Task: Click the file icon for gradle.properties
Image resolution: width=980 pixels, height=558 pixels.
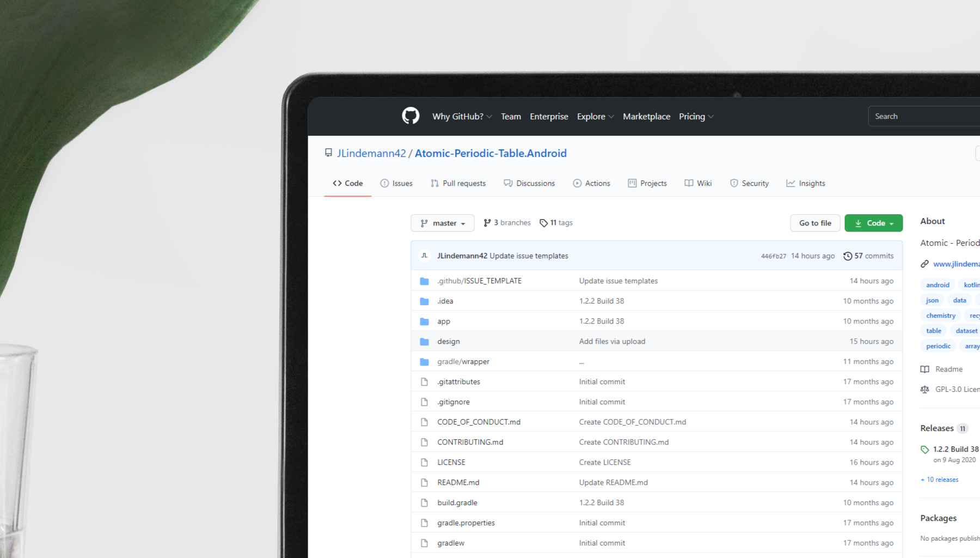Action: coord(424,523)
